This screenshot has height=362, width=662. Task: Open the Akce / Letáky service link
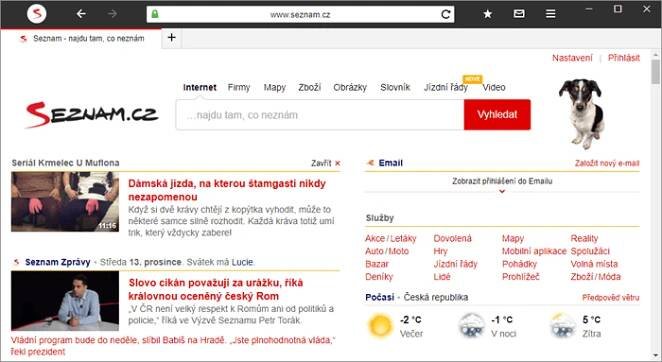click(391, 239)
